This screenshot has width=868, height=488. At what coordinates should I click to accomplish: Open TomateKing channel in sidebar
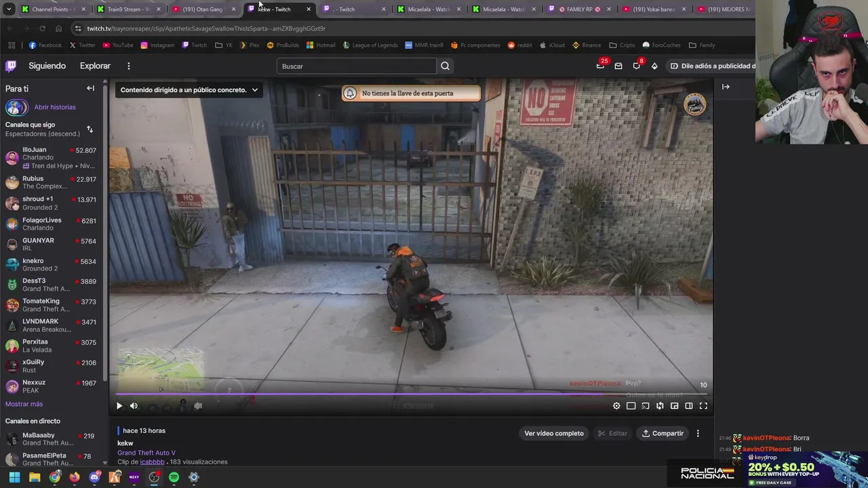coord(51,305)
